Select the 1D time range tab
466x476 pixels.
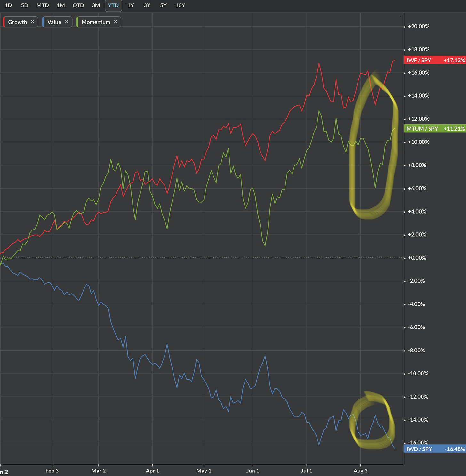8,5
